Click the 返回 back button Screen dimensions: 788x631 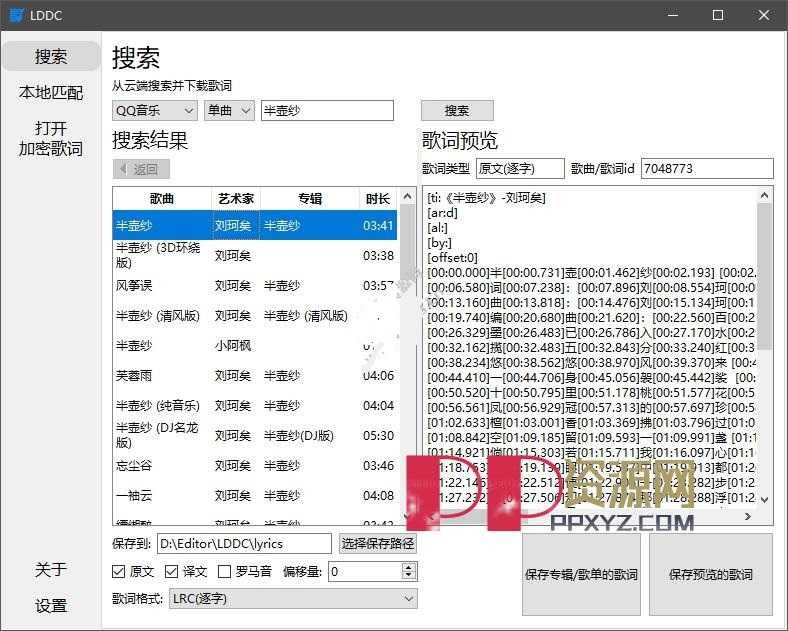141,169
